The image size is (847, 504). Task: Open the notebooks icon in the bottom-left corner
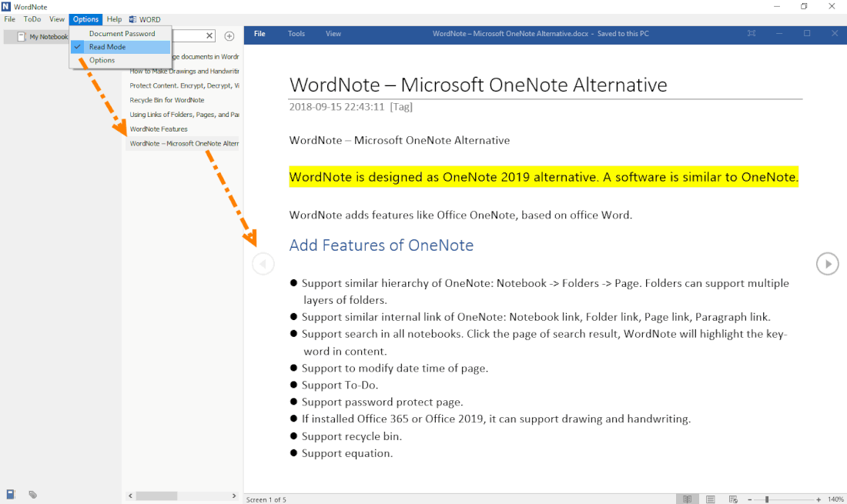pos(10,494)
